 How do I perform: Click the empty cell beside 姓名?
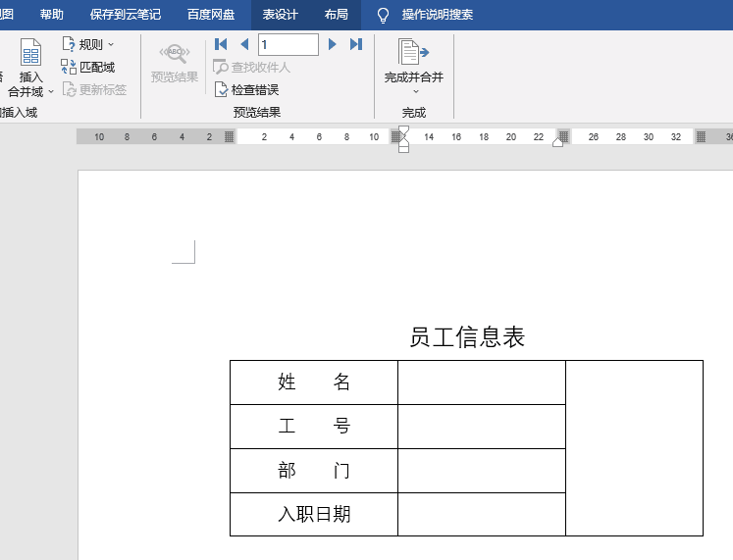click(x=482, y=382)
